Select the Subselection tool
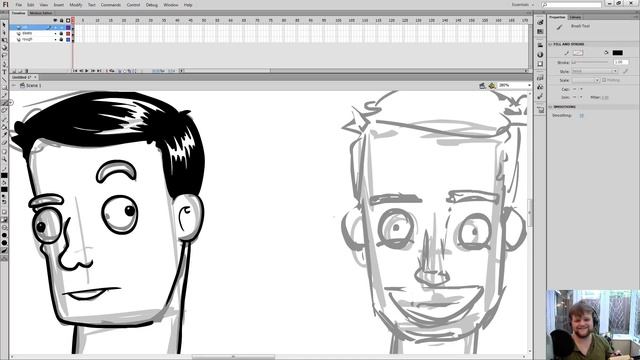This screenshot has width=640, height=360. (4, 32)
